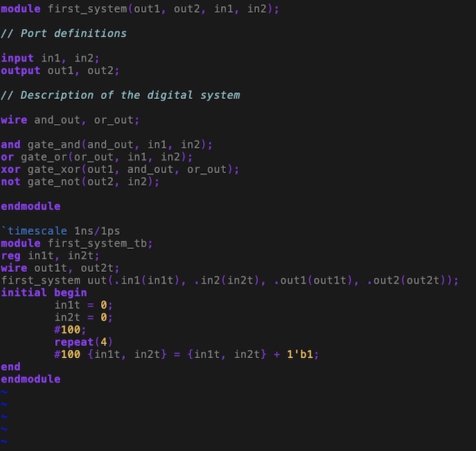
Task: Click the initial keyword
Action: (24, 292)
